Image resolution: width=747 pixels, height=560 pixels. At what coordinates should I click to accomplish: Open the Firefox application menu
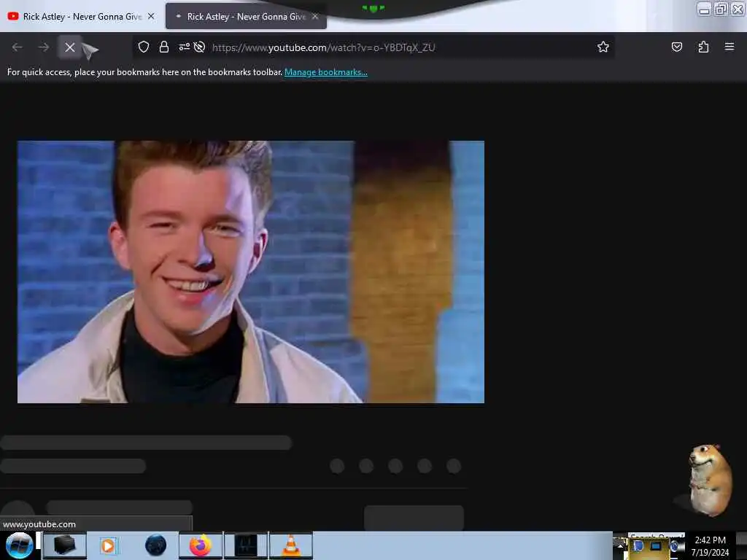point(729,47)
